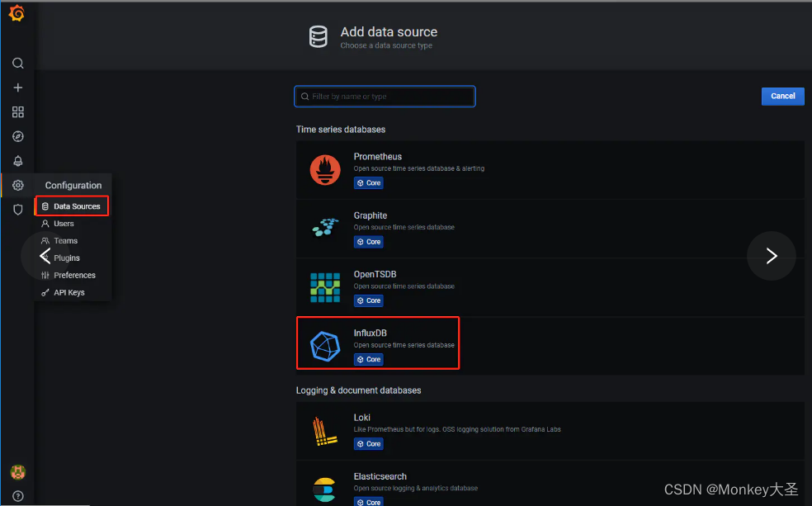This screenshot has width=812, height=506.
Task: Click the Users person icon in menu
Action: pyautogui.click(x=45, y=223)
